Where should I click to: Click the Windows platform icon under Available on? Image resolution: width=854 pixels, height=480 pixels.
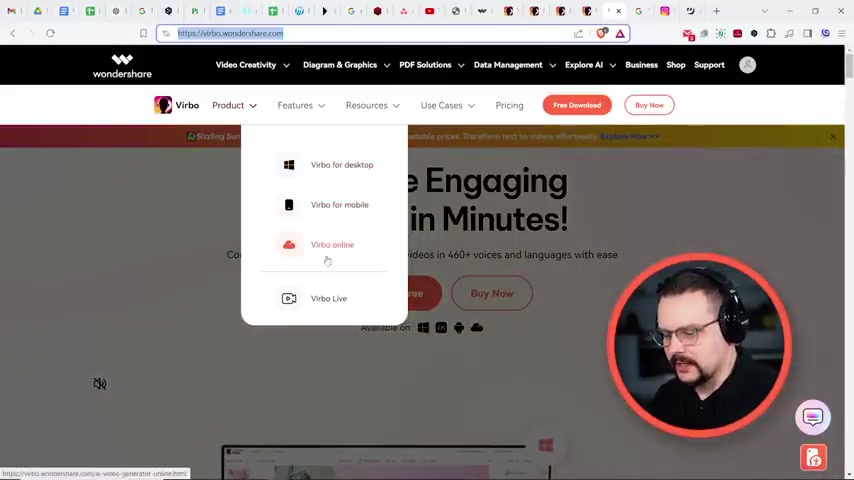(423, 327)
